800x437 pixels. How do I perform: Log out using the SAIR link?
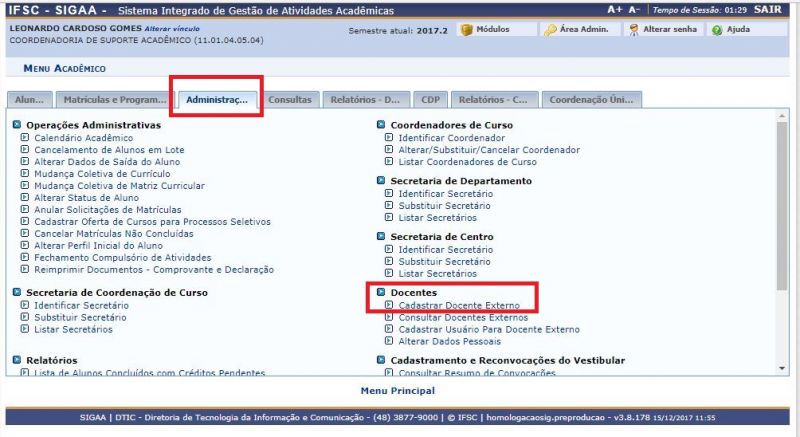(771, 8)
